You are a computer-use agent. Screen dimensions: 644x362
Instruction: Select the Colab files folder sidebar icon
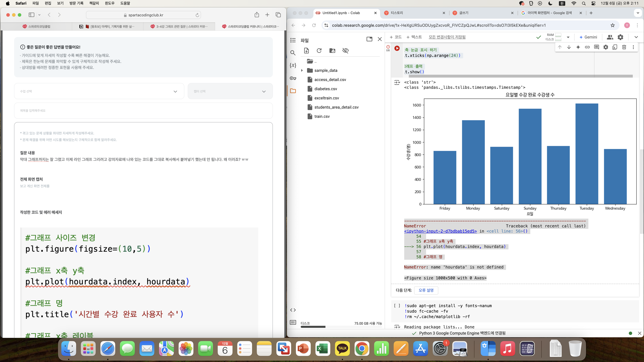pyautogui.click(x=293, y=91)
